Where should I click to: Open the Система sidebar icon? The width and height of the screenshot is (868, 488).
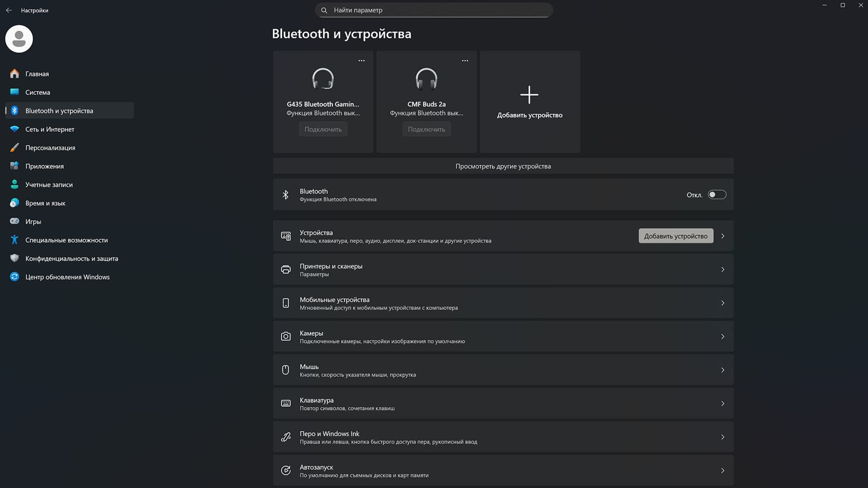click(x=14, y=92)
